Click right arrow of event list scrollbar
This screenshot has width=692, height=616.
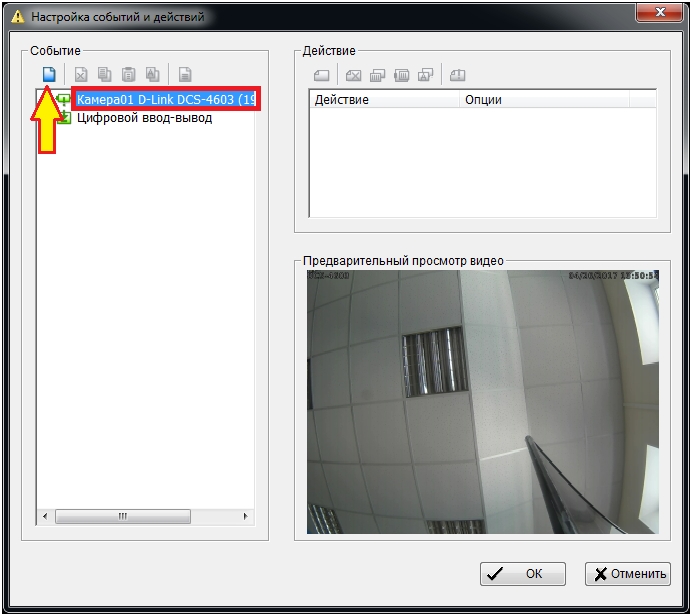click(246, 517)
